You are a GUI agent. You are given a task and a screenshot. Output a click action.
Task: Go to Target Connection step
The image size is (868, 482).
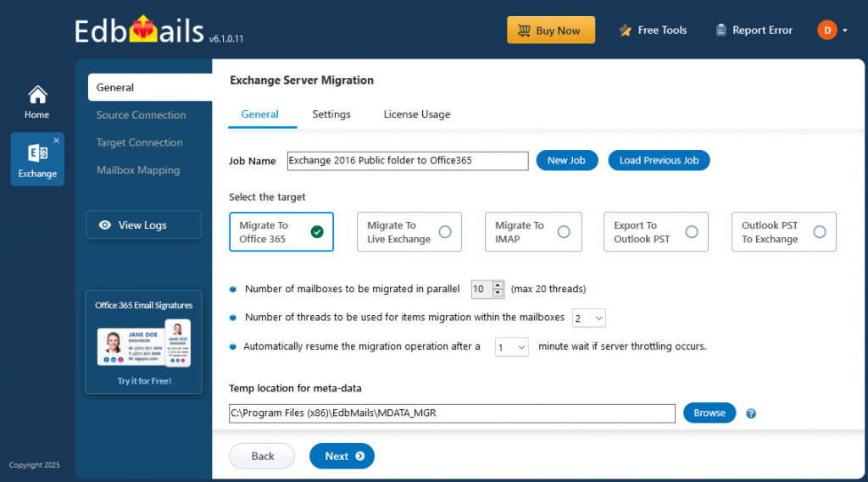pos(140,143)
